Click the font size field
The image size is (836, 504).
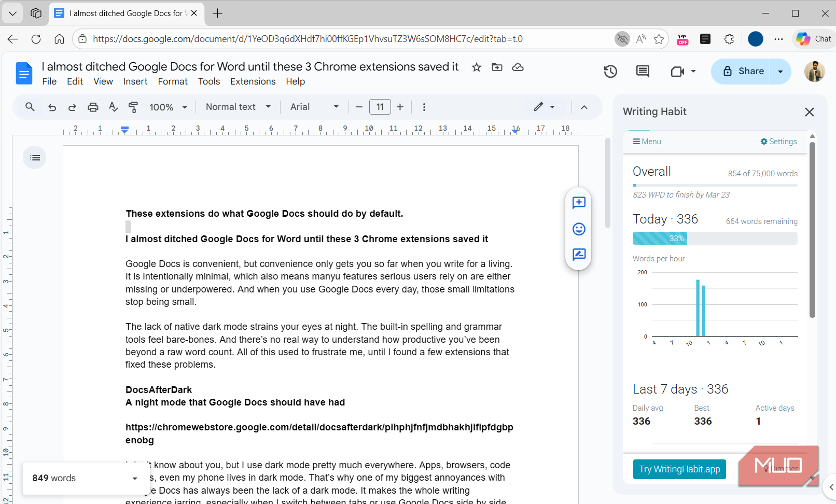[x=380, y=107]
